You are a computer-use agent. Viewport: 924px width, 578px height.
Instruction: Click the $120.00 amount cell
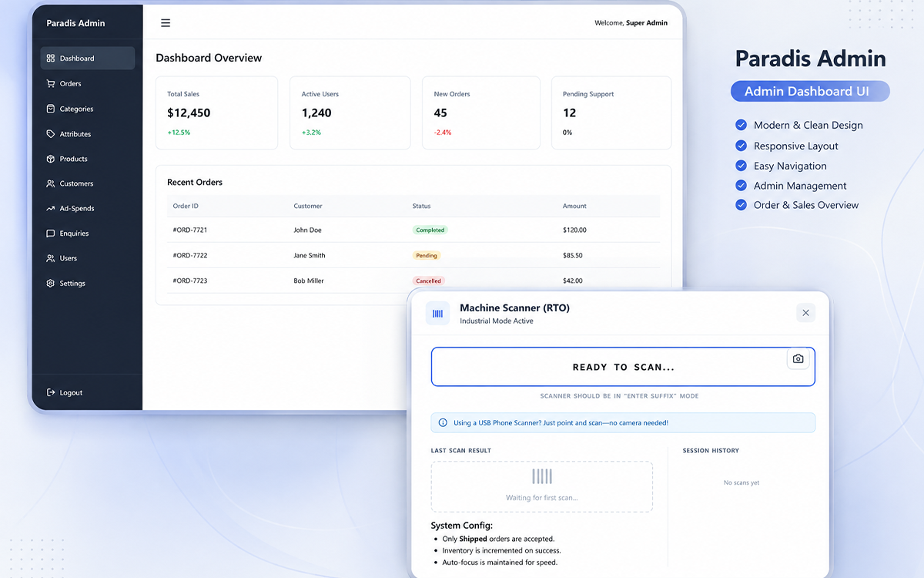(x=574, y=230)
